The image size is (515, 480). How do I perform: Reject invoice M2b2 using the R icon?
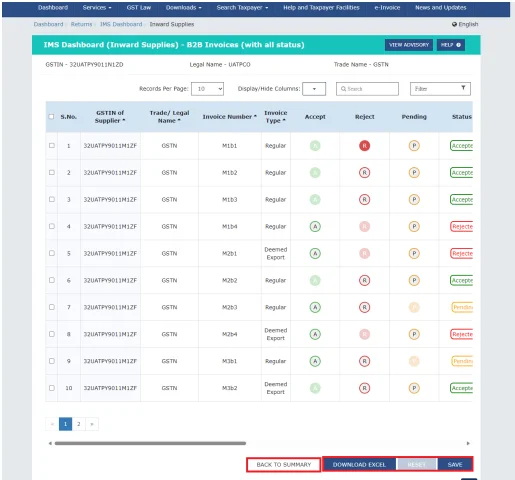(364, 281)
